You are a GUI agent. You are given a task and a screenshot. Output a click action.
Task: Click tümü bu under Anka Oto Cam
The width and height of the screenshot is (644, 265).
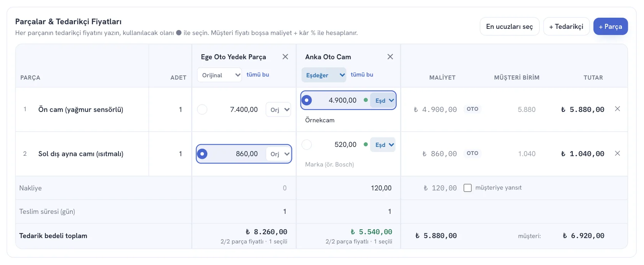(x=362, y=75)
